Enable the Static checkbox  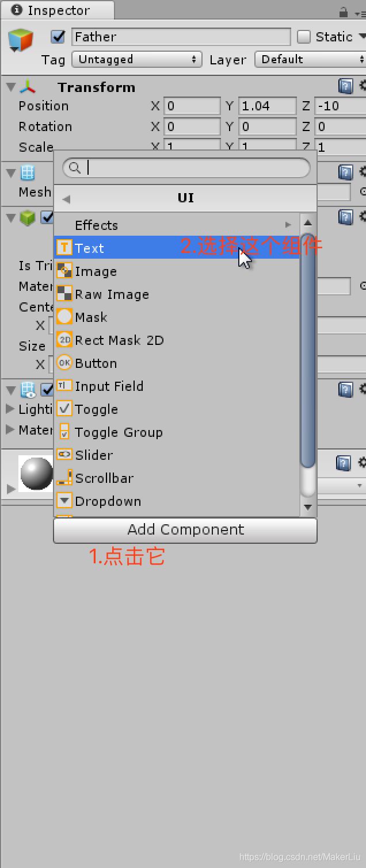(304, 37)
